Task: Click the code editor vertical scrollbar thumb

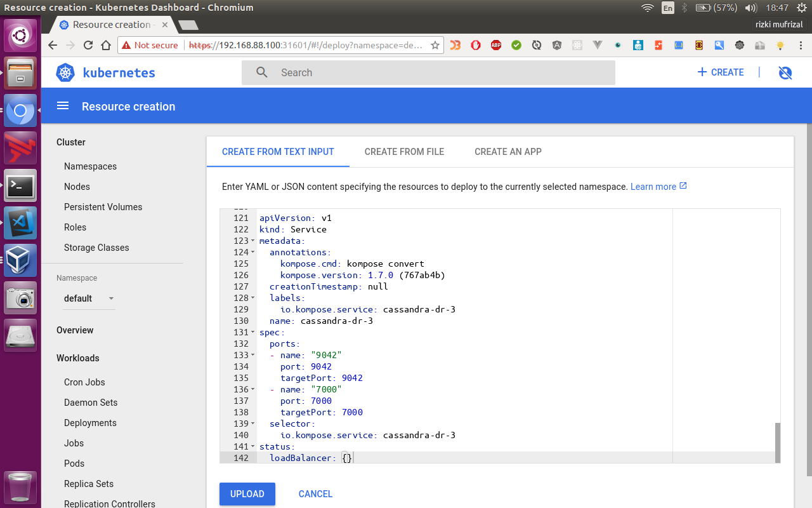Action: 778,443
